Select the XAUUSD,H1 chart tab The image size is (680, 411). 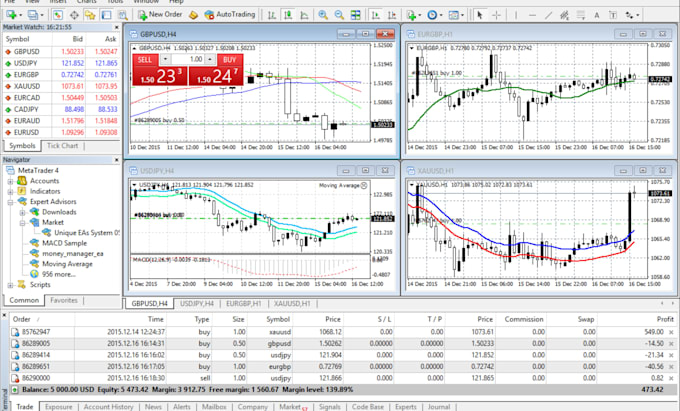(x=292, y=303)
